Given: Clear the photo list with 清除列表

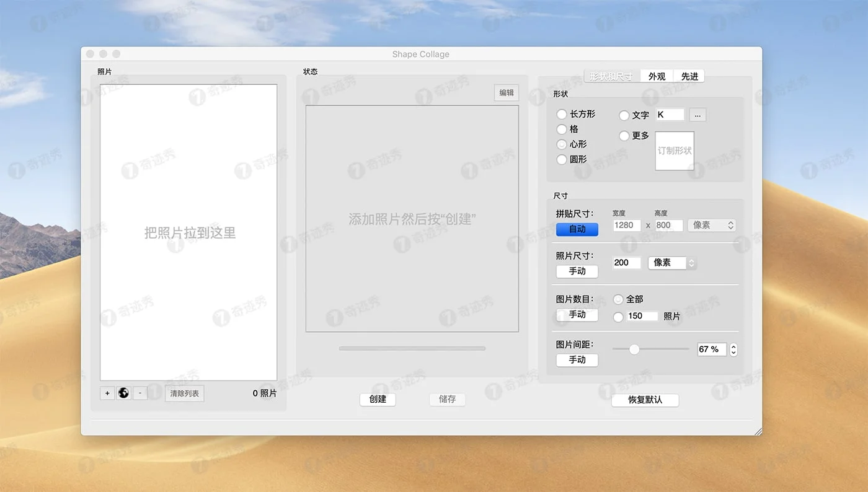Looking at the screenshot, I should click(x=184, y=393).
